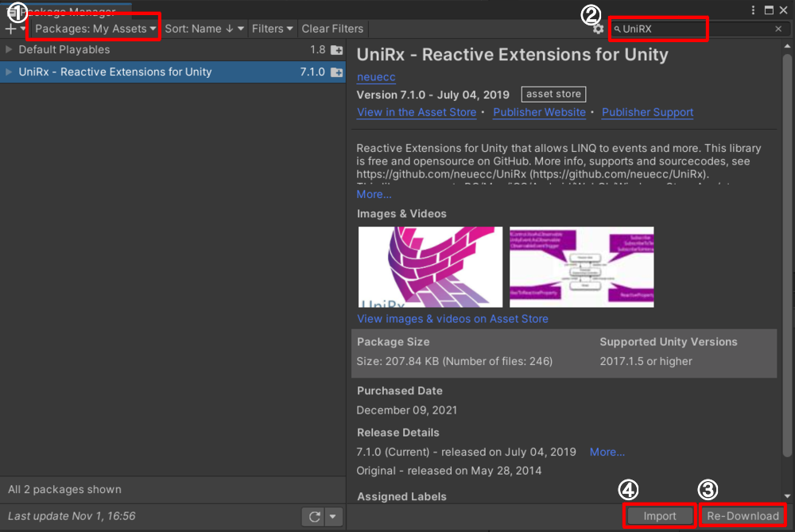Click the Import button
This screenshot has width=795, height=532.
coord(659,515)
